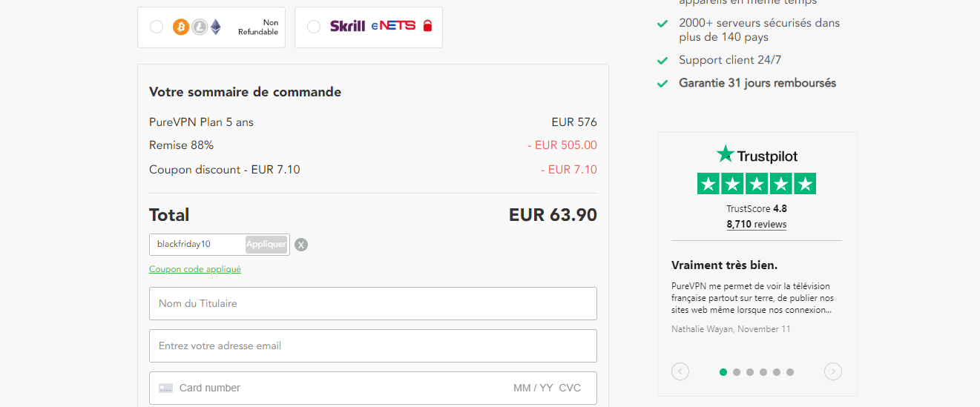Click the Skrill logo
Image resolution: width=980 pixels, height=407 pixels.
point(347,27)
